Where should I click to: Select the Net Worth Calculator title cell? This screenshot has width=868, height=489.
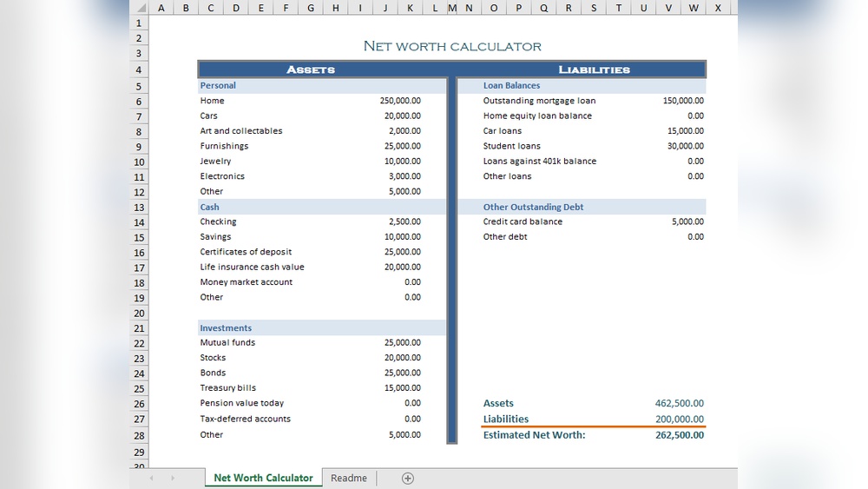(x=451, y=46)
